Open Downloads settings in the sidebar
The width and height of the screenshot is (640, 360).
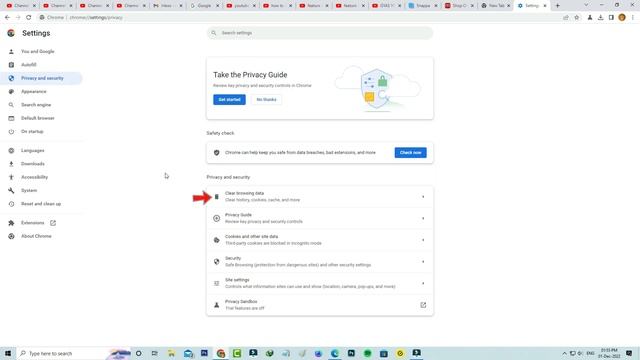tap(33, 164)
